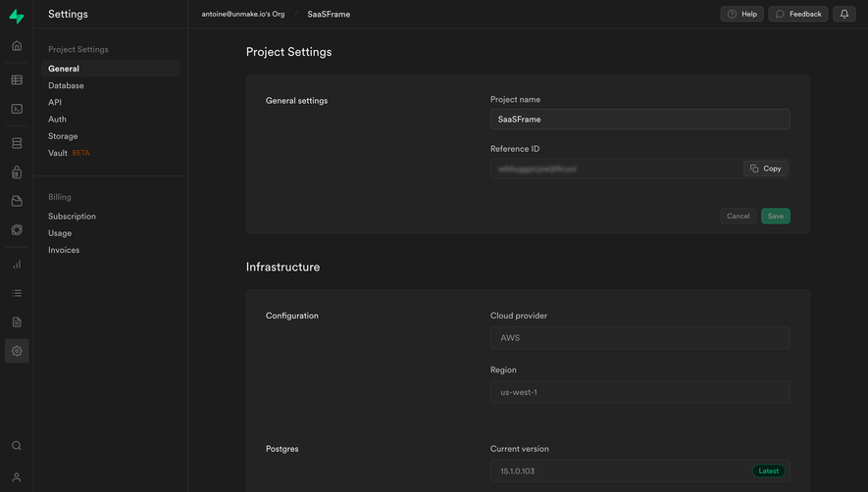Screen dimensions: 868x492
Task: Open the Home icon in sidebar
Action: tap(17, 46)
